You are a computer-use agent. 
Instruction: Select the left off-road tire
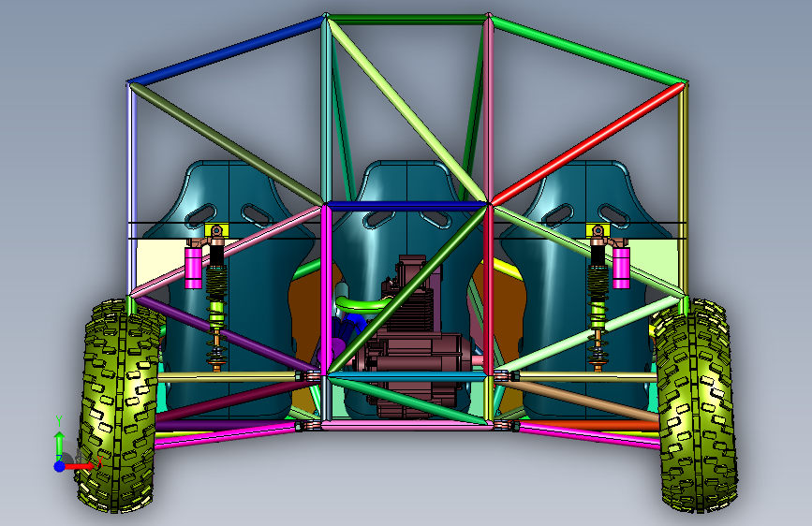tap(119, 405)
